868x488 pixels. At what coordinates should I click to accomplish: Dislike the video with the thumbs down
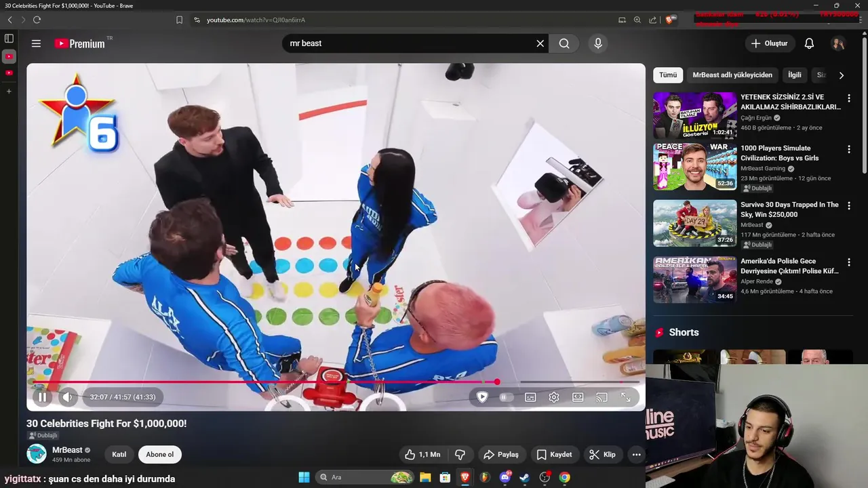click(460, 455)
